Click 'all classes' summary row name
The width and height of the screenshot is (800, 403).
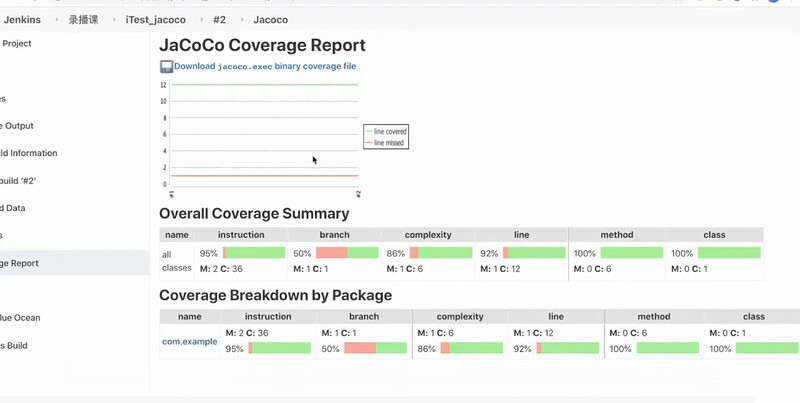point(177,261)
